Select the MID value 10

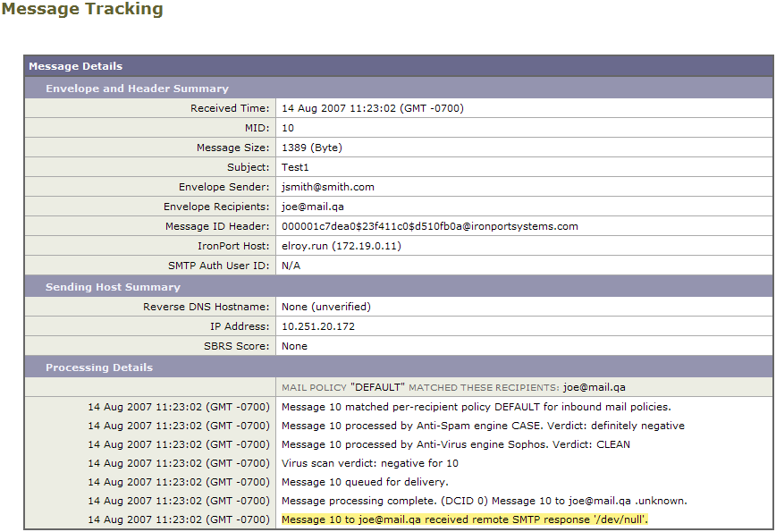[288, 128]
